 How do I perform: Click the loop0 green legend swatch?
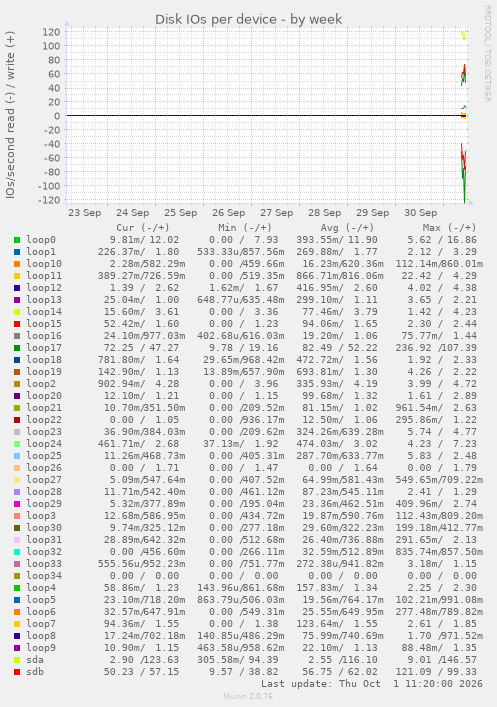(17, 240)
